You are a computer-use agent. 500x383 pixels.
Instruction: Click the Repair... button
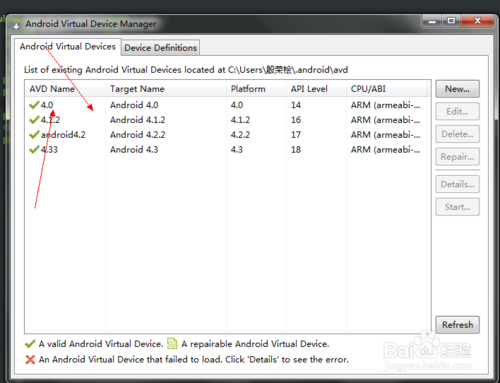click(457, 157)
